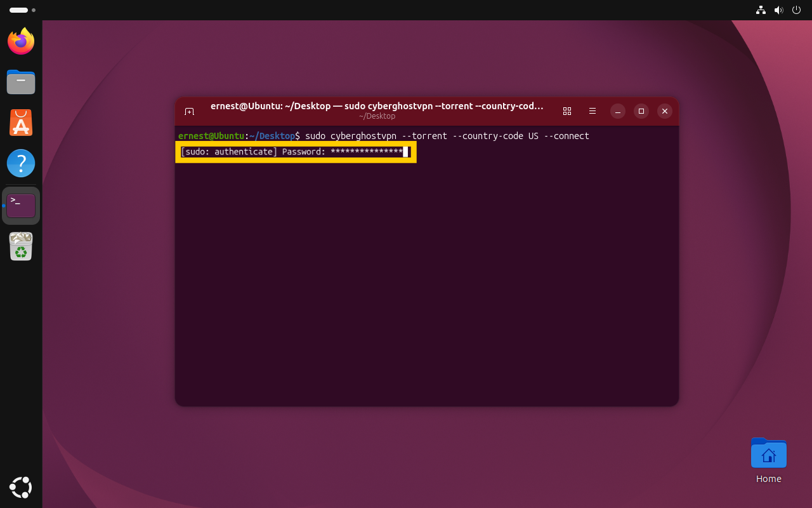Open network status icon in top bar
Screen dimensions: 812x508
(761, 10)
